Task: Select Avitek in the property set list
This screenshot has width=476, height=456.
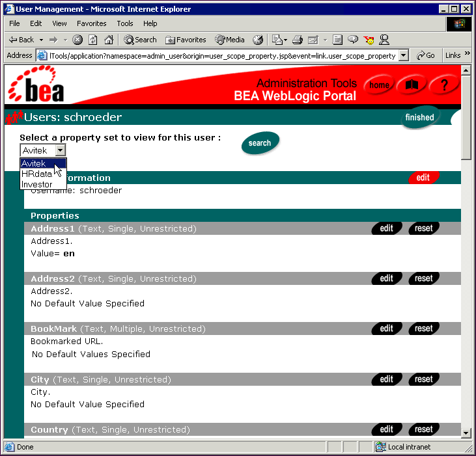Action: 43,163
